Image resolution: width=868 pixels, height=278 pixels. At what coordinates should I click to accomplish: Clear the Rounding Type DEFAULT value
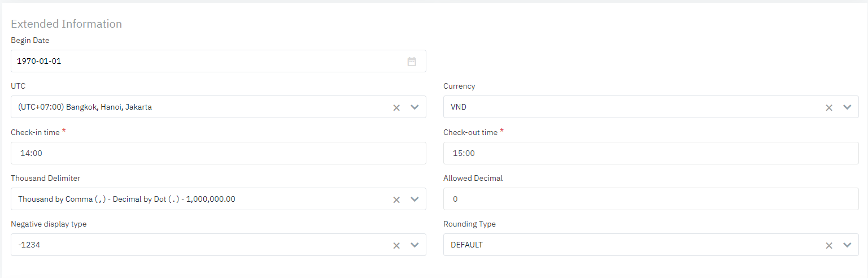click(829, 245)
